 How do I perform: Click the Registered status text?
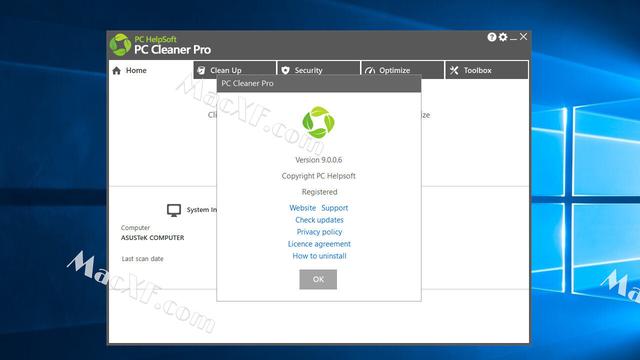click(x=319, y=192)
